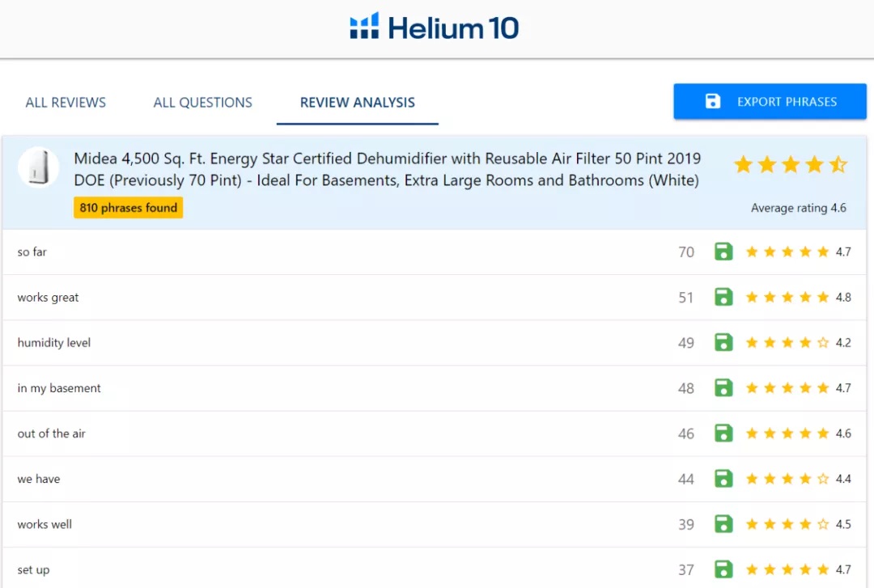The height and width of the screenshot is (588, 874).
Task: Click the Export Phrases button
Action: (x=770, y=102)
